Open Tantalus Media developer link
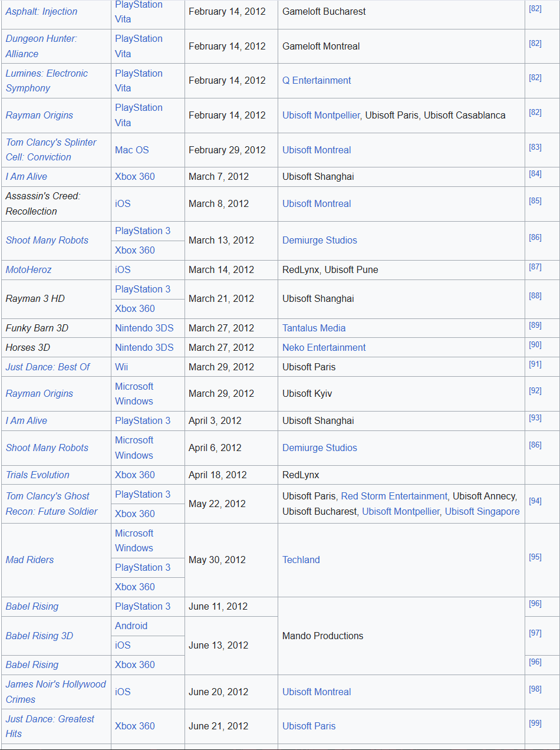560x750 pixels. pos(314,328)
